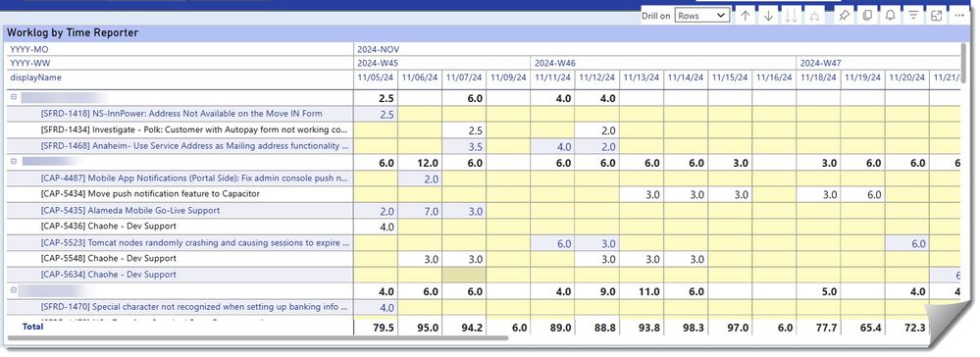Image resolution: width=980 pixels, height=357 pixels.
Task: Click the 11/06/24 date column header
Action: pyautogui.click(x=420, y=77)
